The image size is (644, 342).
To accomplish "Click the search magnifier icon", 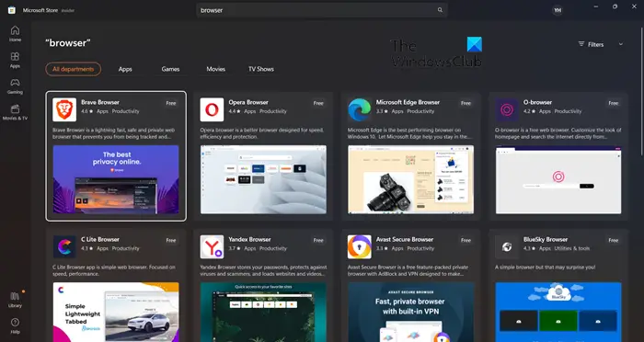I will point(440,10).
